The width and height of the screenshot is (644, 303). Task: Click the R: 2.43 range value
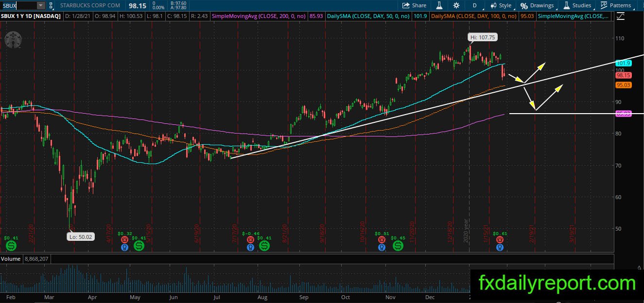click(200, 17)
